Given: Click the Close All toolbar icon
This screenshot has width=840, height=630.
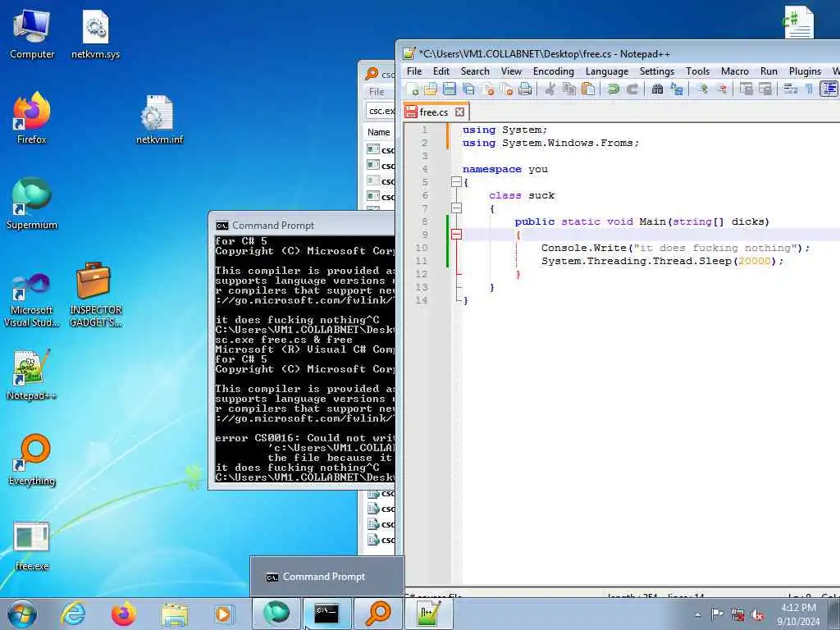Looking at the screenshot, I should 505,89.
